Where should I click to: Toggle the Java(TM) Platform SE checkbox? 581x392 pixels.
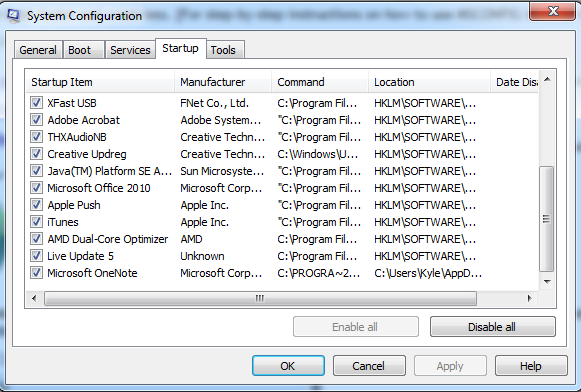pyautogui.click(x=36, y=171)
